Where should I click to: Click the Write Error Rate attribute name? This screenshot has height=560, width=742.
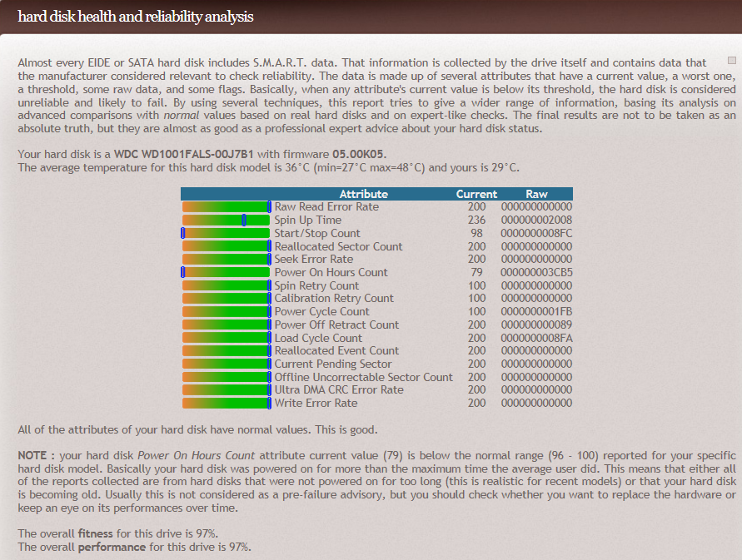316,403
